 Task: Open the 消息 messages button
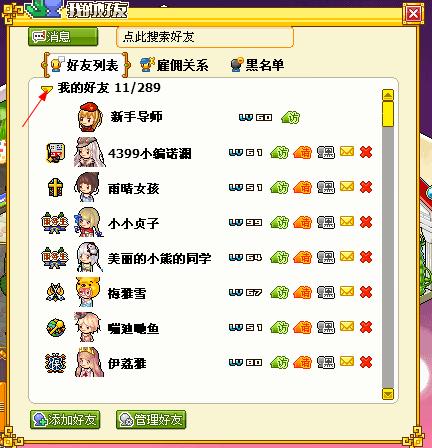pos(63,36)
